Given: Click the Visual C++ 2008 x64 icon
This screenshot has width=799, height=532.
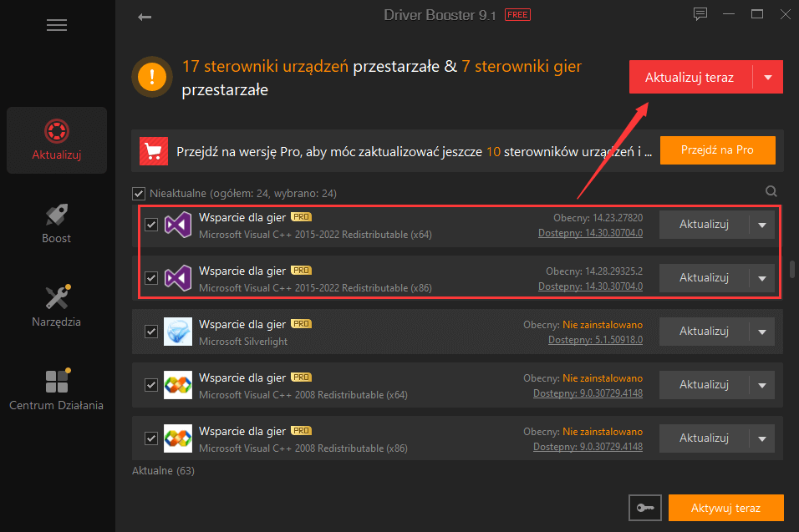Looking at the screenshot, I should click(178, 385).
